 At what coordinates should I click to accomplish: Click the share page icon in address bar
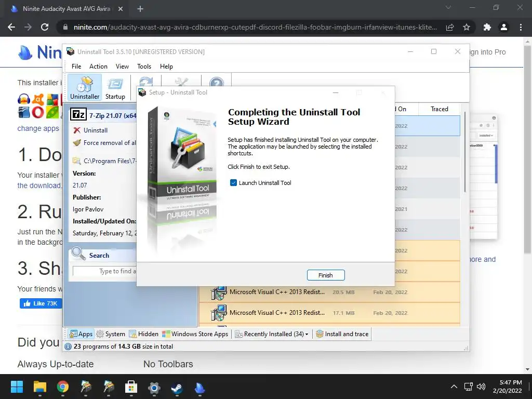[x=450, y=27]
